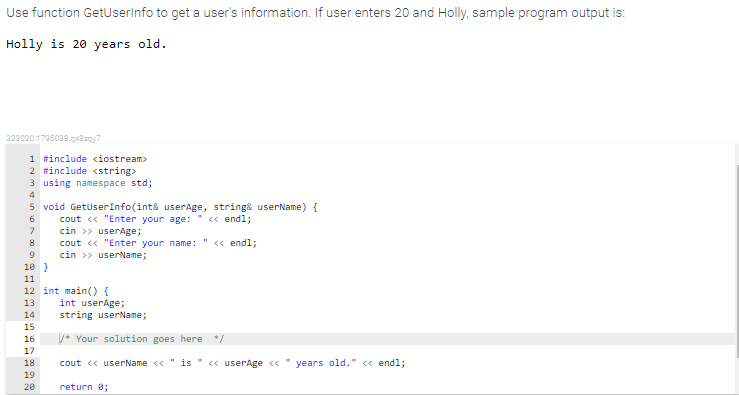This screenshot has width=739, height=395.
Task: Click the 'cin >> userAge;' line
Action: pos(100,231)
